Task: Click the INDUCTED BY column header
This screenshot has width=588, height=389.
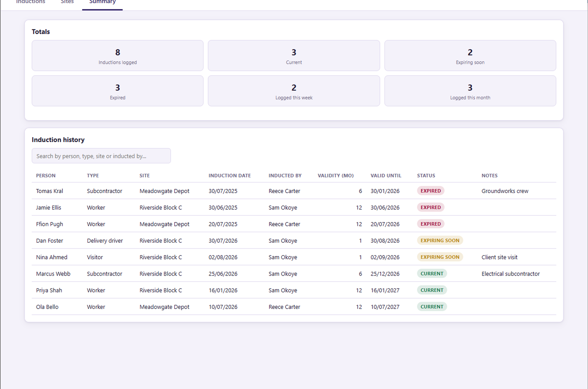Action: point(285,175)
